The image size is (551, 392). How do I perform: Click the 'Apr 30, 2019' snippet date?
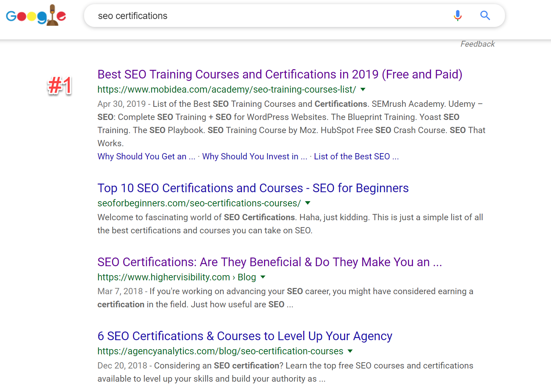[x=121, y=104]
